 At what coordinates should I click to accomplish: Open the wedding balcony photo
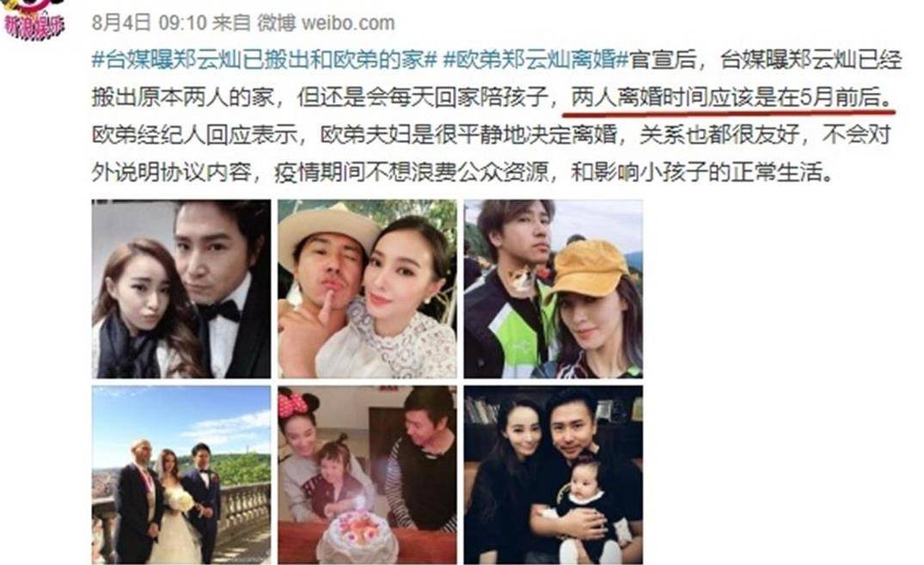181,476
